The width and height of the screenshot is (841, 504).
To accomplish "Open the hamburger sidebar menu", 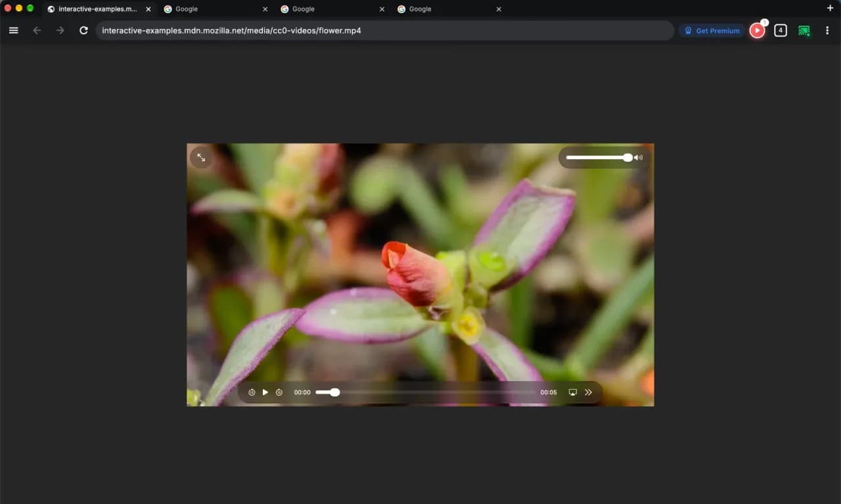I will (x=13, y=30).
